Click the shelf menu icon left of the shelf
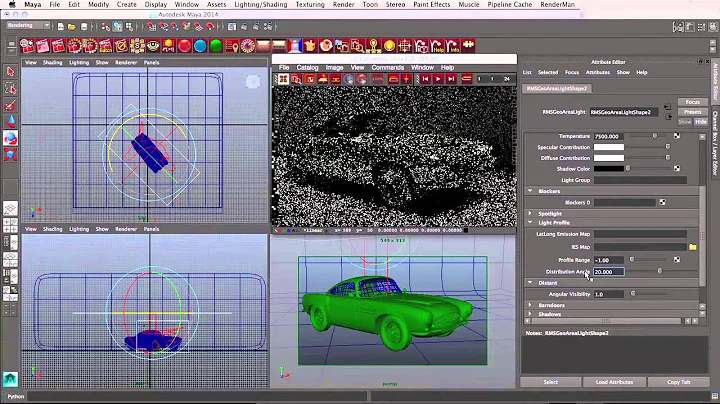Viewport: 720px width, 404px height. pyautogui.click(x=11, y=46)
